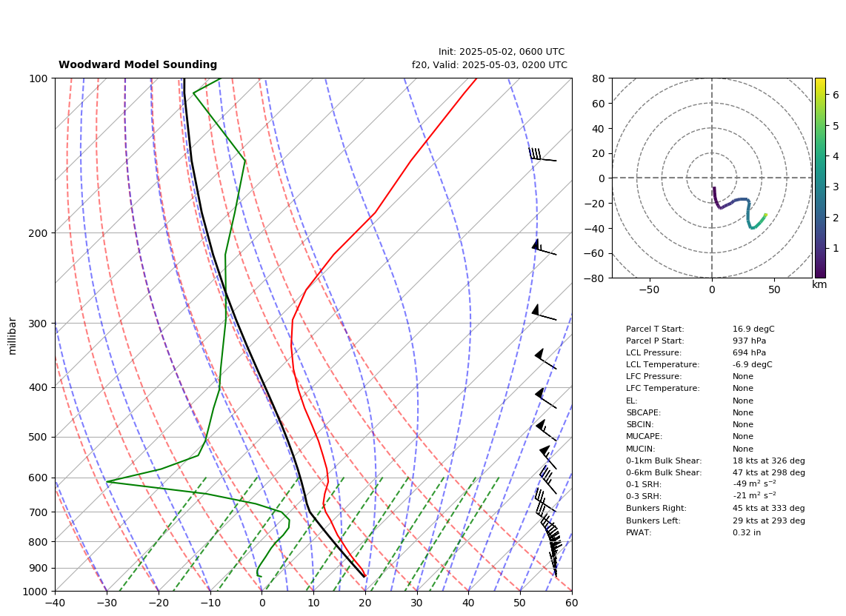Click the "-6.9 degC" value
The height and width of the screenshot is (616, 846).
[x=752, y=364]
